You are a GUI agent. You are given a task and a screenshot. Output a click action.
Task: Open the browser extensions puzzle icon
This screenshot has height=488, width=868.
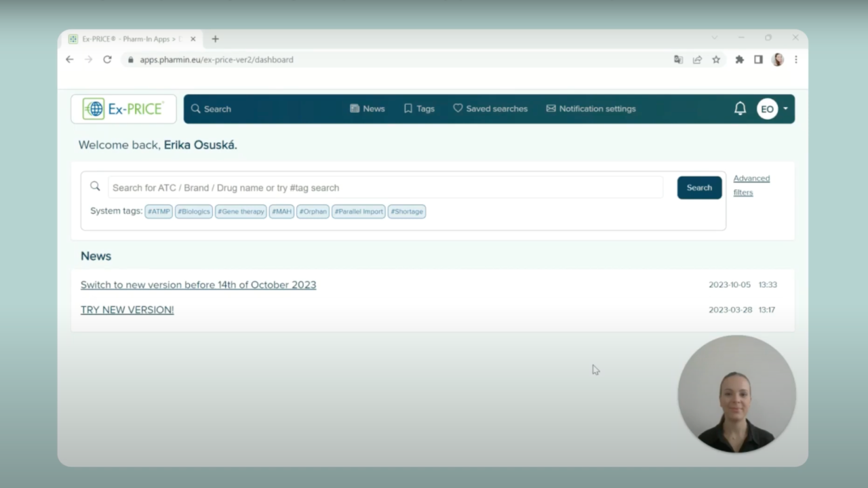point(739,60)
